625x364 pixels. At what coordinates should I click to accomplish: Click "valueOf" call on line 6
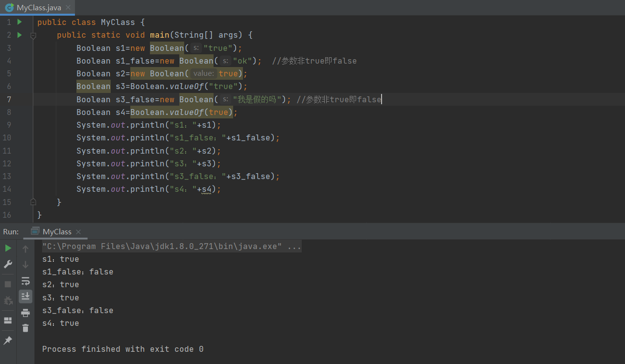click(x=187, y=87)
